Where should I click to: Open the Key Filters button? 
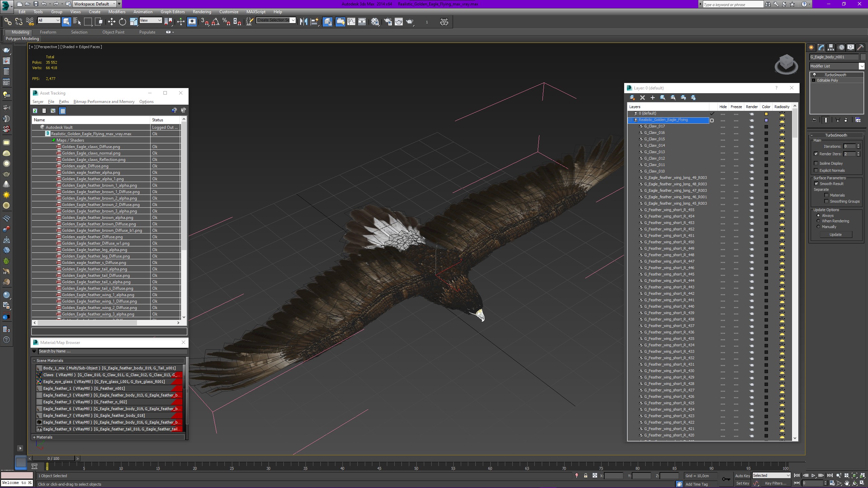[x=775, y=484]
